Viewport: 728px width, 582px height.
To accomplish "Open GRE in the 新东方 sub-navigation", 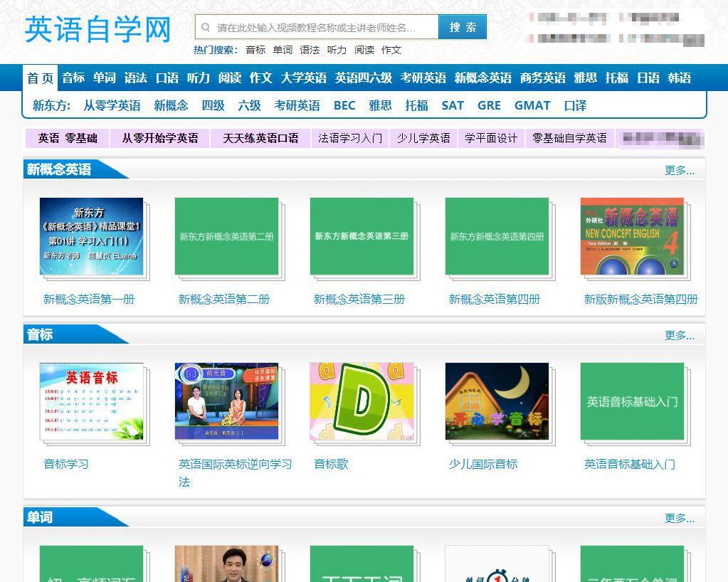I will click(x=490, y=105).
